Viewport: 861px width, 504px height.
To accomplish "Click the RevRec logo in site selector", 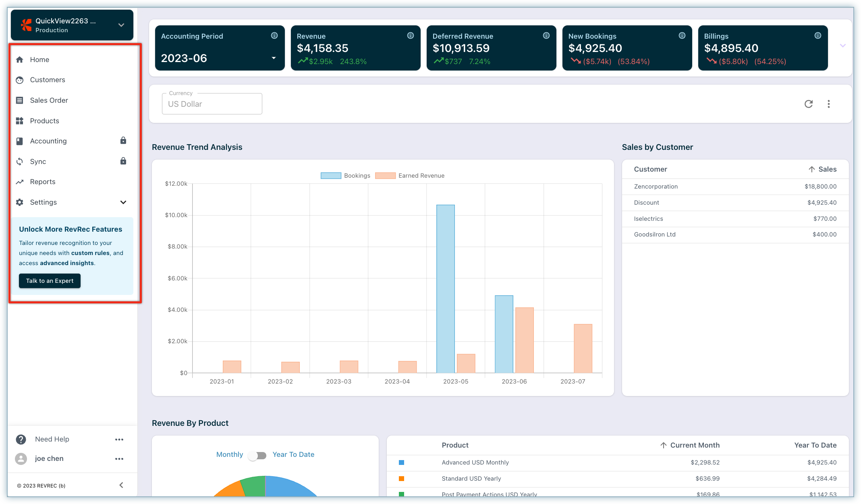I will click(x=26, y=25).
